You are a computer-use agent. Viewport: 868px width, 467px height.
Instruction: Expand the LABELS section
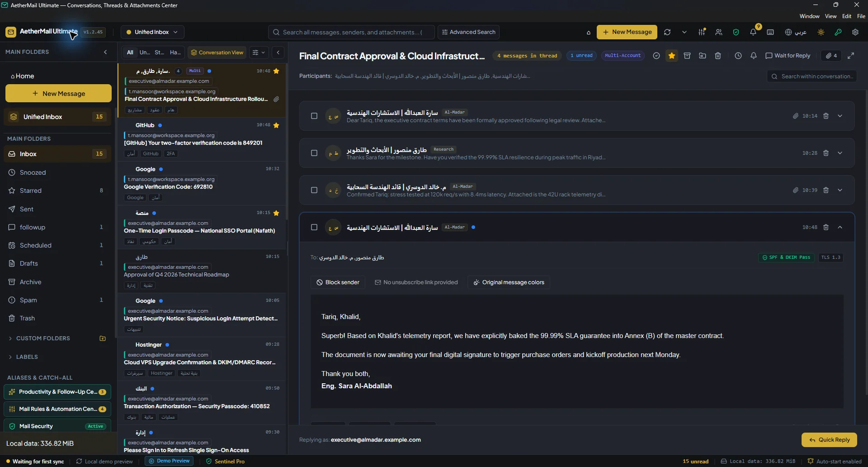(x=23, y=357)
